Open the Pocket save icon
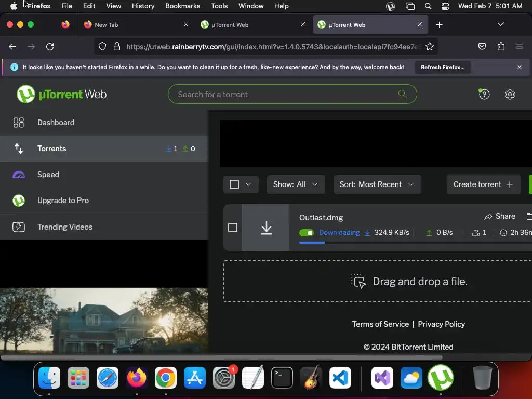The height and width of the screenshot is (399, 532). click(482, 46)
